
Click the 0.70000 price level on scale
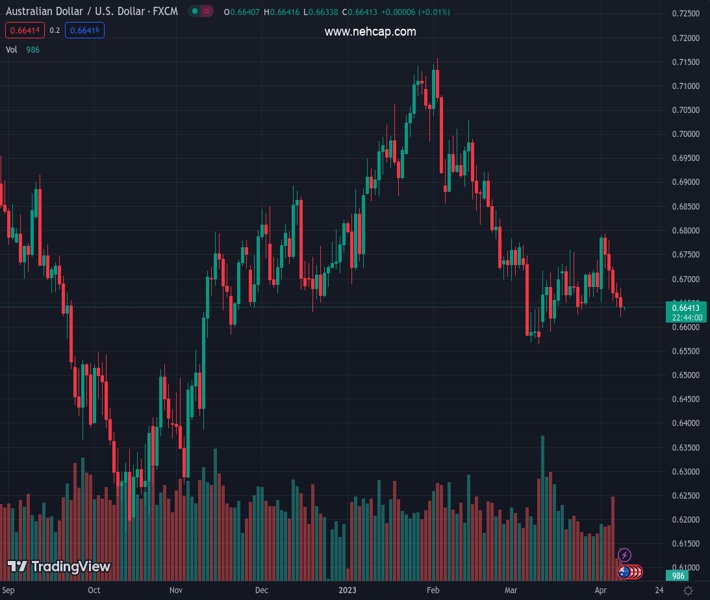685,134
